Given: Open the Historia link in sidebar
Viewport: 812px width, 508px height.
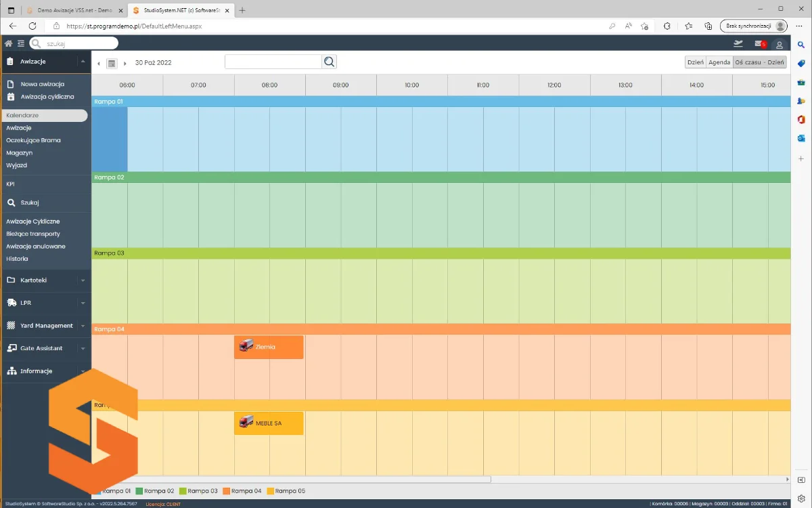Looking at the screenshot, I should coord(17,259).
